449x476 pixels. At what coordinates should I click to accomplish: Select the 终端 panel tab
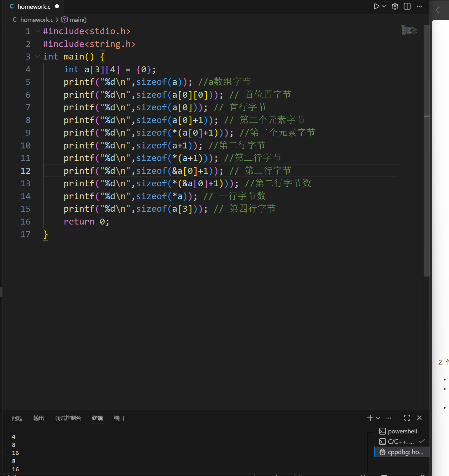[97, 418]
